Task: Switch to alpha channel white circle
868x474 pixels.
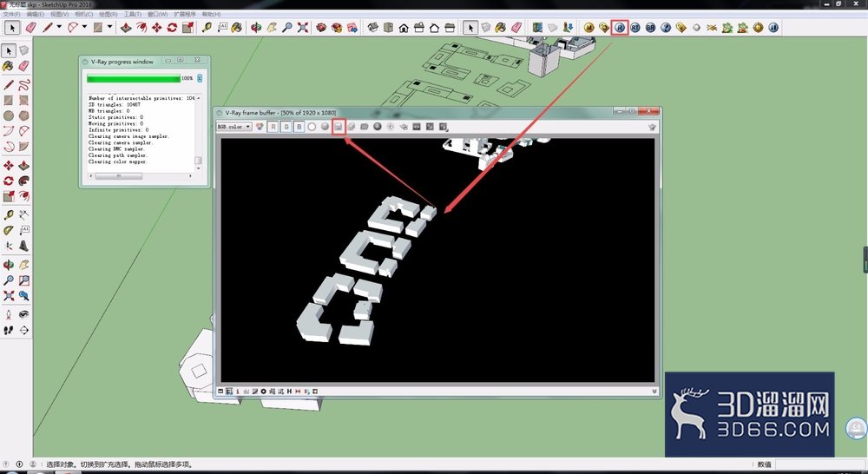Action: (x=312, y=127)
